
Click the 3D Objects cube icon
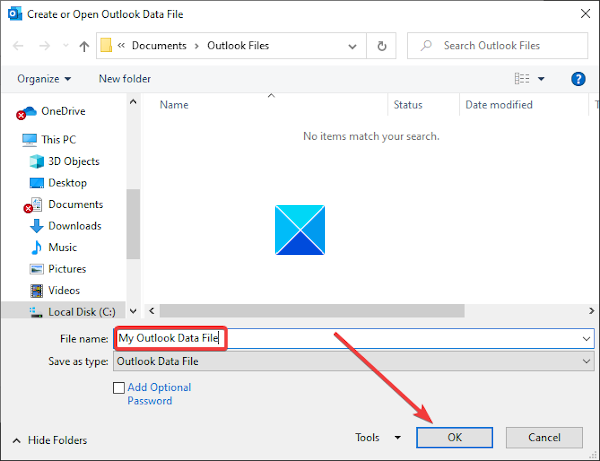pos(37,161)
